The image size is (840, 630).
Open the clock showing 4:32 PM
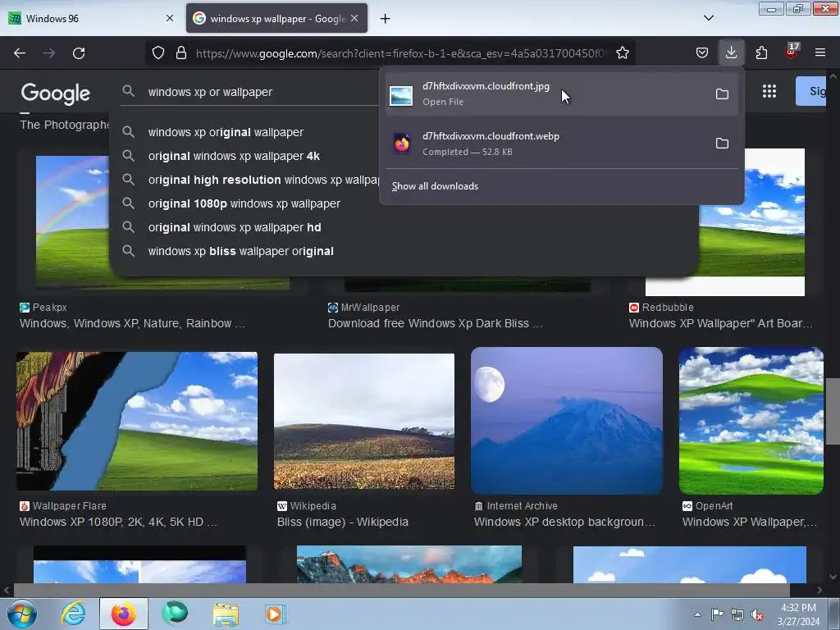[798, 614]
